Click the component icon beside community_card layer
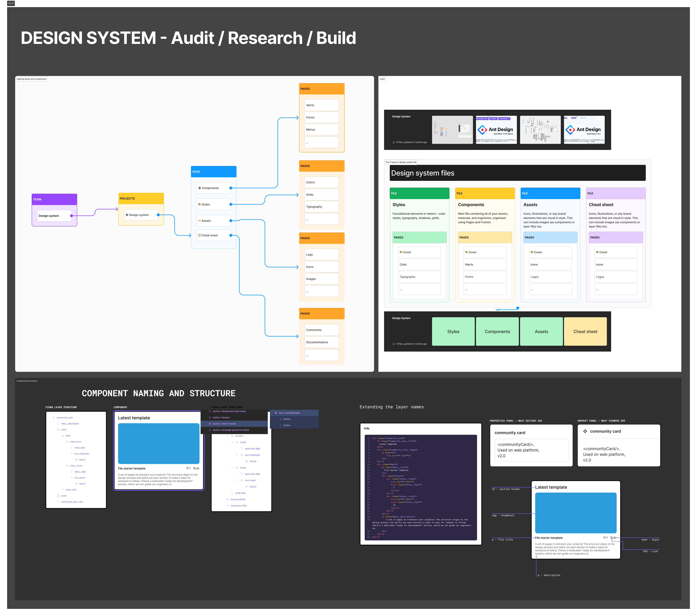Screen dimensions: 697x616 54,418
